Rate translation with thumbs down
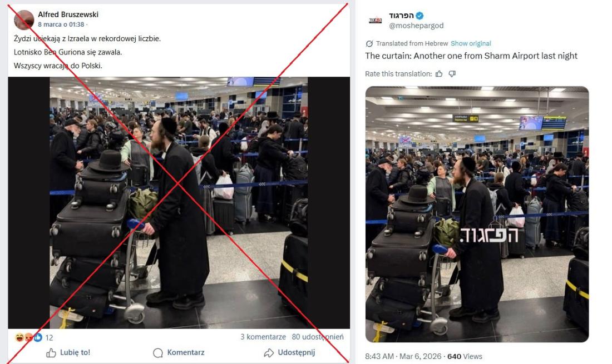The image size is (612, 364). click(452, 74)
